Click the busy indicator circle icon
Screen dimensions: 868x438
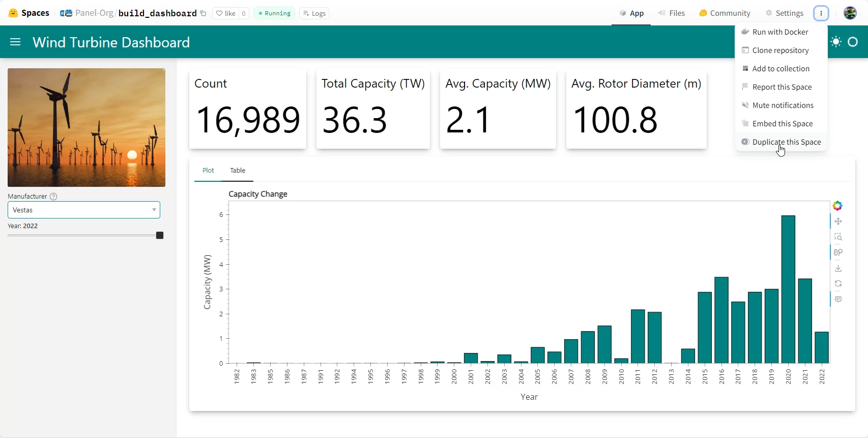point(853,42)
